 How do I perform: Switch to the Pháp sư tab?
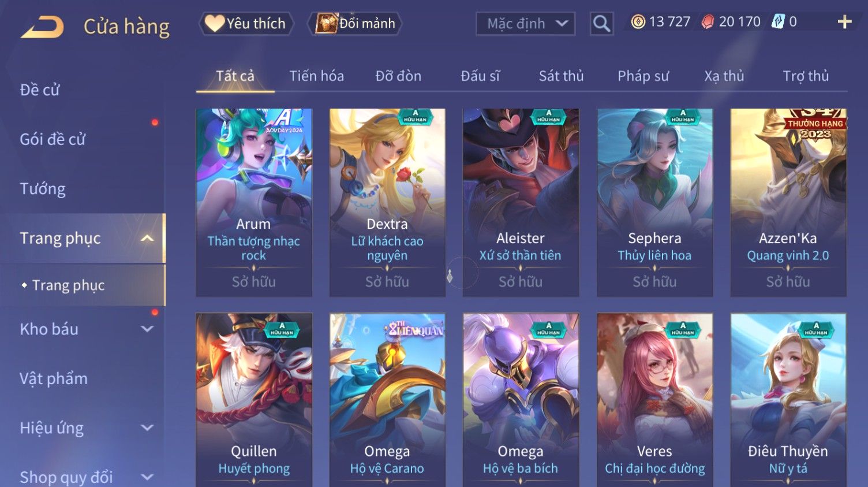point(643,76)
